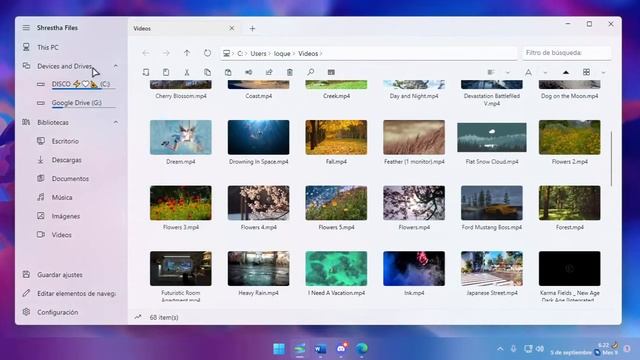Click the computer icon in address bar

click(x=227, y=53)
